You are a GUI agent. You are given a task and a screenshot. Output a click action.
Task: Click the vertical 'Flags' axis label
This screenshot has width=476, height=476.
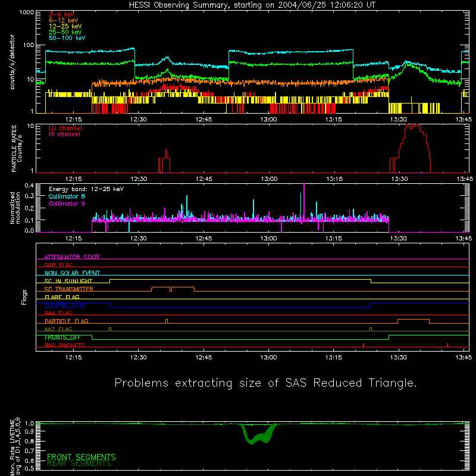click(24, 297)
